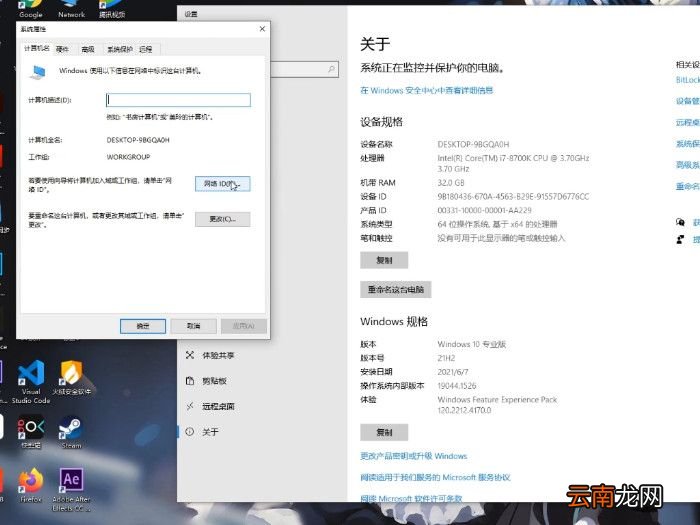This screenshot has height=525, width=700.
Task: Switch to the 系统保护 tab
Action: pos(120,49)
